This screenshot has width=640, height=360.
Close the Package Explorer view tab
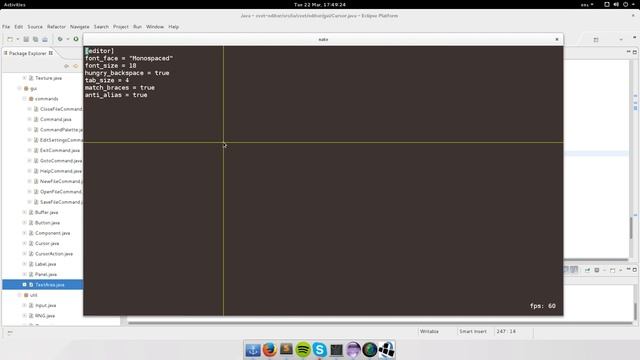coord(51,53)
